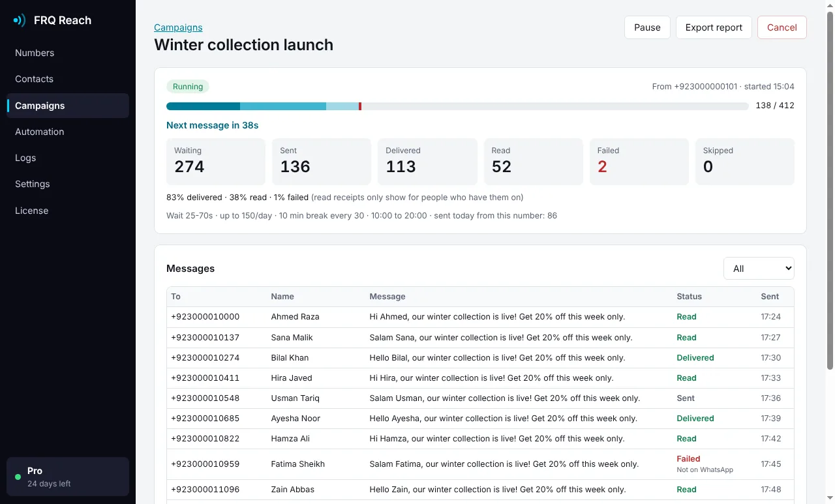Click the Read 52 stat card

click(533, 161)
